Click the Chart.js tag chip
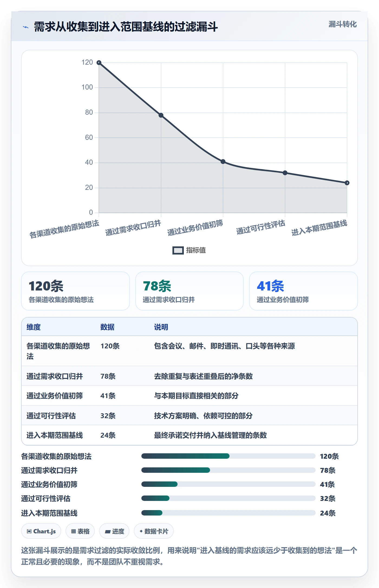Screen dimensions: 379x588 click(41, 531)
